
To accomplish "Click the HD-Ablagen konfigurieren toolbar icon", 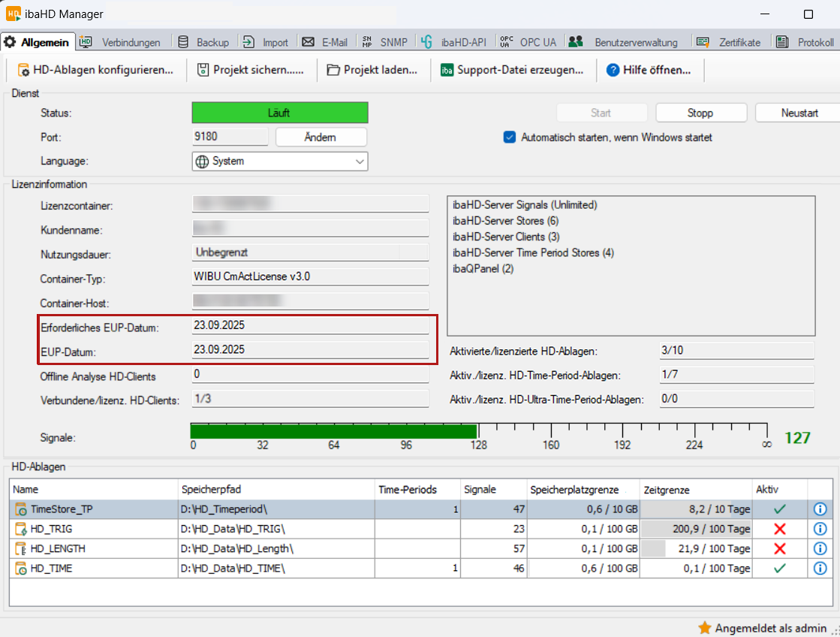I will click(23, 70).
